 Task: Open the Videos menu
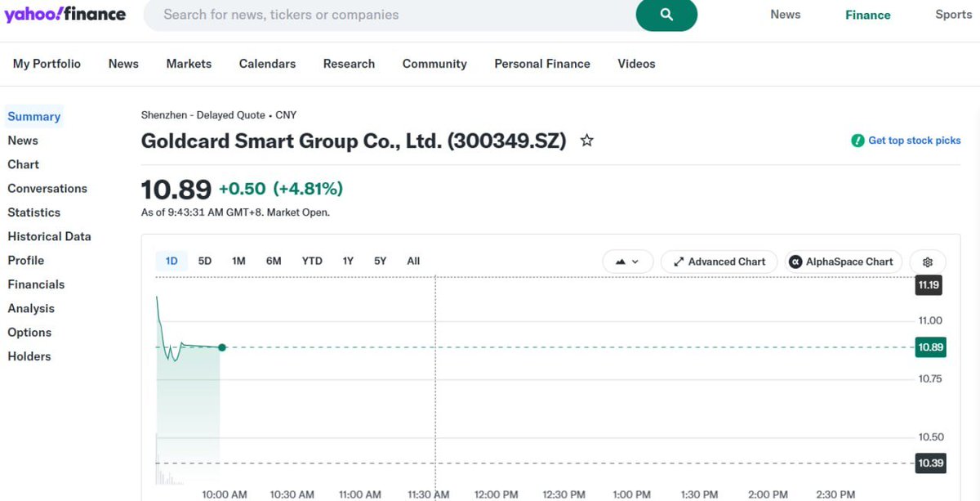click(x=636, y=64)
